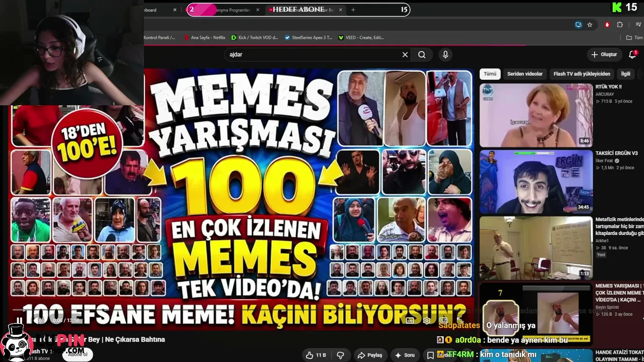This screenshot has width=644, height=362.
Task: Select the İlgili filter chip
Action: (625, 74)
